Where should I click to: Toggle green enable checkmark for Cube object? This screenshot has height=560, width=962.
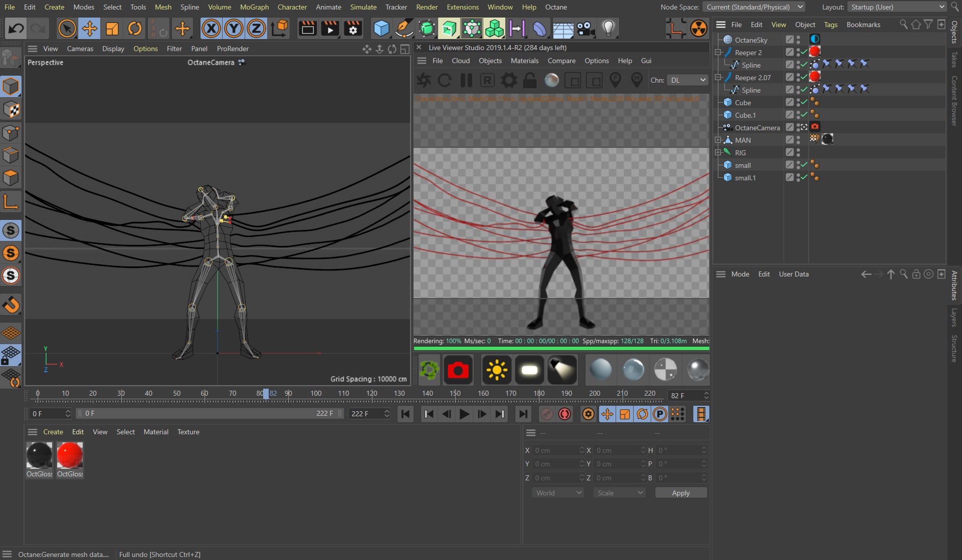coord(804,102)
